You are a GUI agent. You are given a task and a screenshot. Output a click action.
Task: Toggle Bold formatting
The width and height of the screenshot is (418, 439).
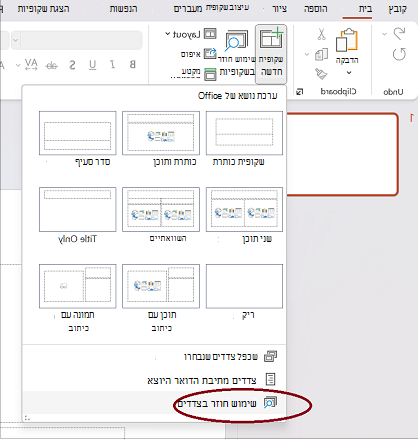tap(133, 64)
